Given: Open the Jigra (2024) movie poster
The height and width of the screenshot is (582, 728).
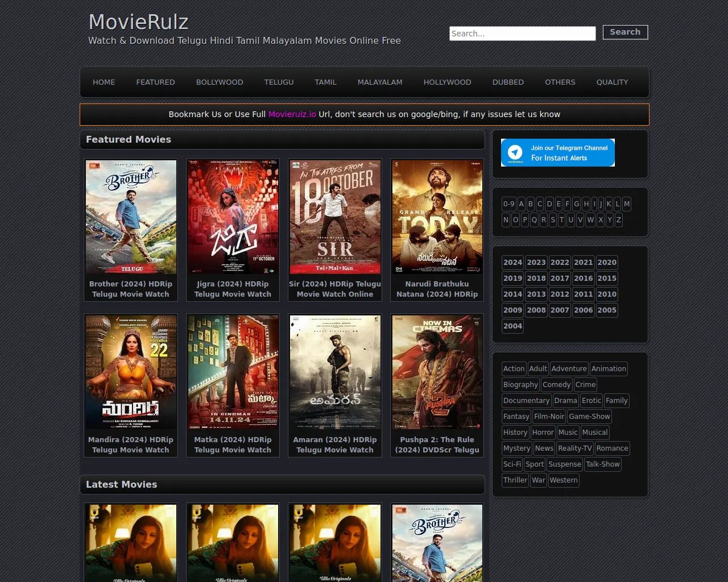Looking at the screenshot, I should point(233,217).
